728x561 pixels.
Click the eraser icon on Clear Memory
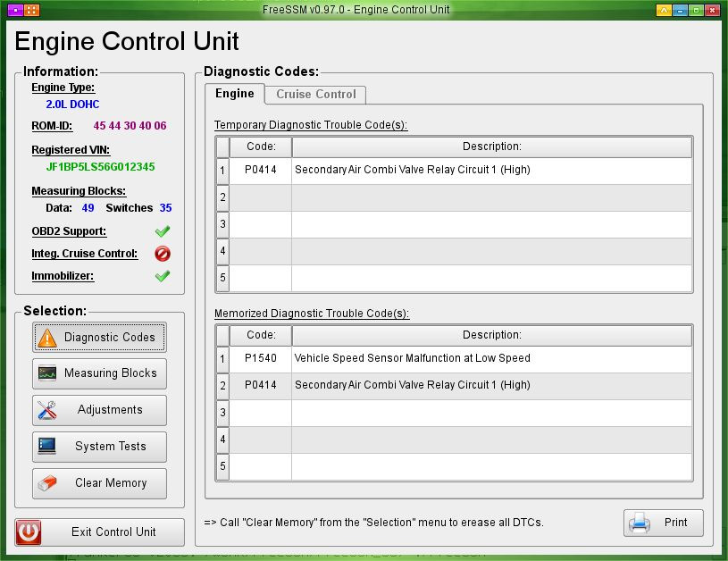pos(46,483)
